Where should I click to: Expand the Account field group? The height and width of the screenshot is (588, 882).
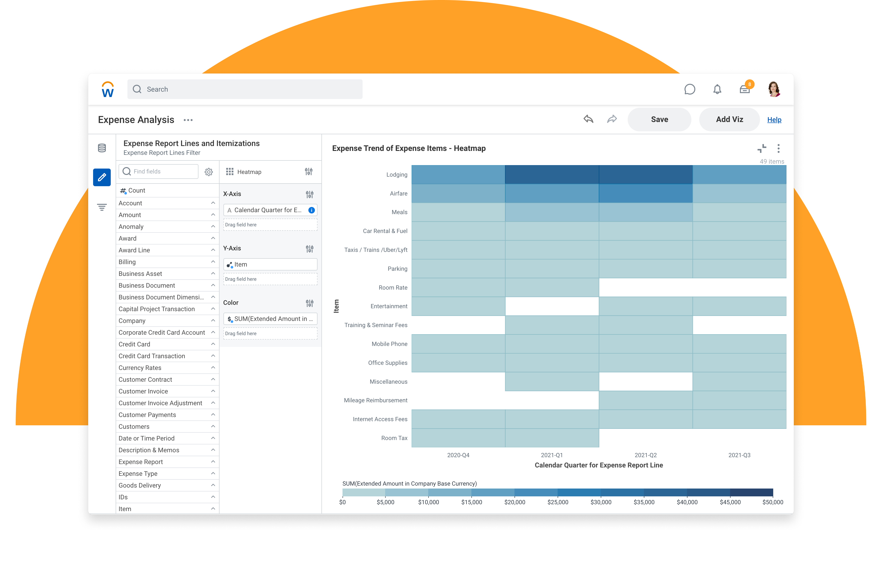(213, 203)
